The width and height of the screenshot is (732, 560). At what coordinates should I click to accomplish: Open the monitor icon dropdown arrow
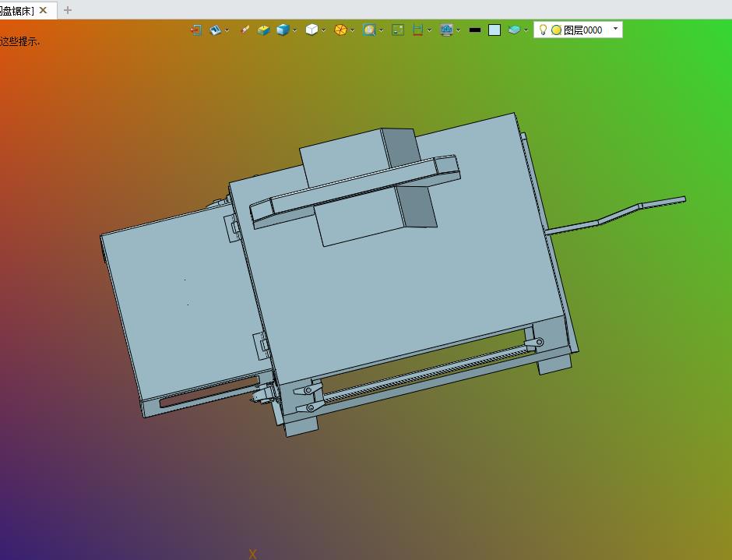coord(459,30)
